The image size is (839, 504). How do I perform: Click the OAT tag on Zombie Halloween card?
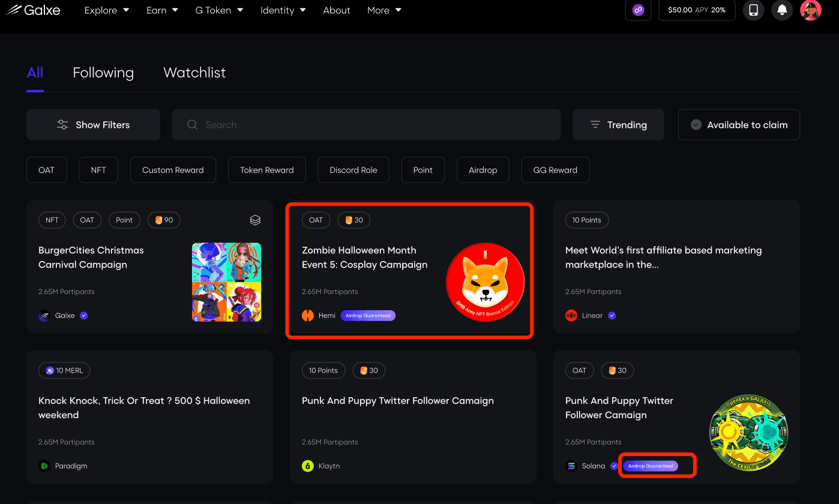coord(316,220)
